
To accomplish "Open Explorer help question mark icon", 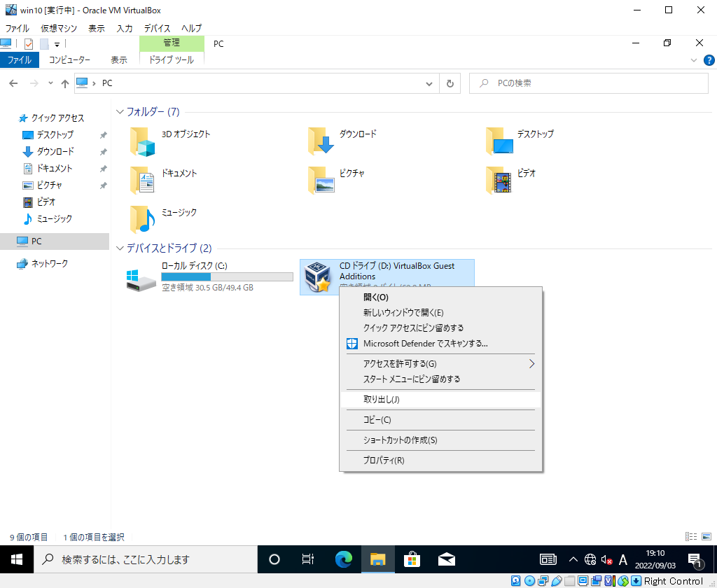I will (x=709, y=60).
